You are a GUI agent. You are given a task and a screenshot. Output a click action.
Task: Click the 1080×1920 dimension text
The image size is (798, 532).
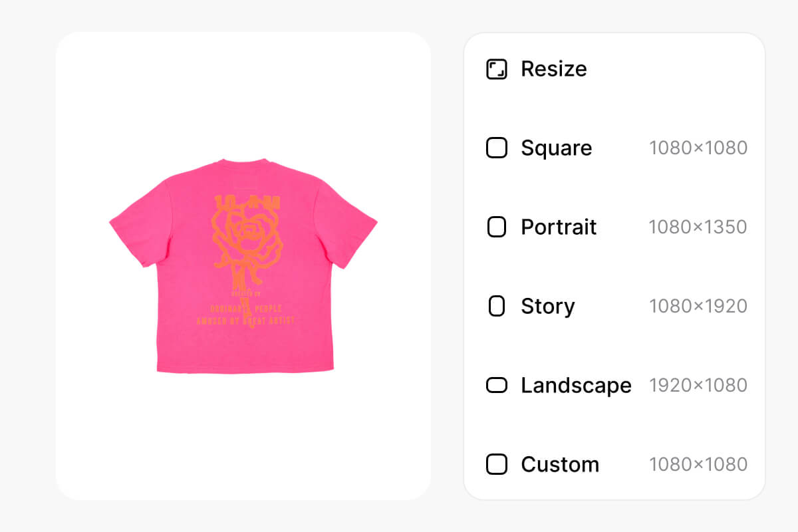pyautogui.click(x=699, y=306)
